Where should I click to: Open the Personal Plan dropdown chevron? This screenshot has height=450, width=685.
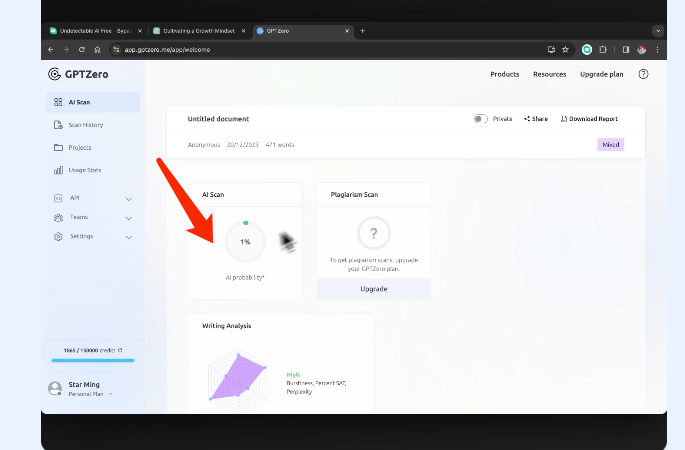point(111,394)
